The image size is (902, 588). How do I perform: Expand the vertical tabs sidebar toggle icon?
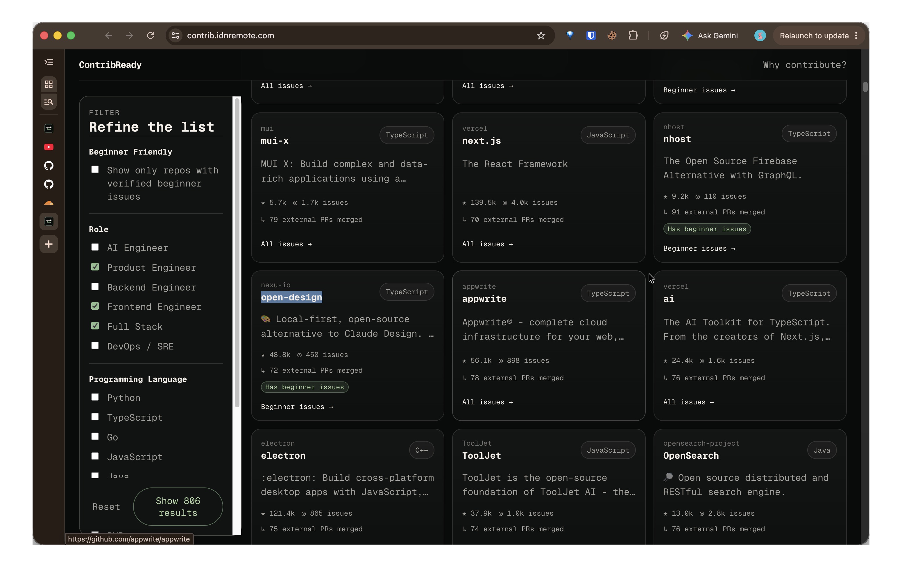49,62
